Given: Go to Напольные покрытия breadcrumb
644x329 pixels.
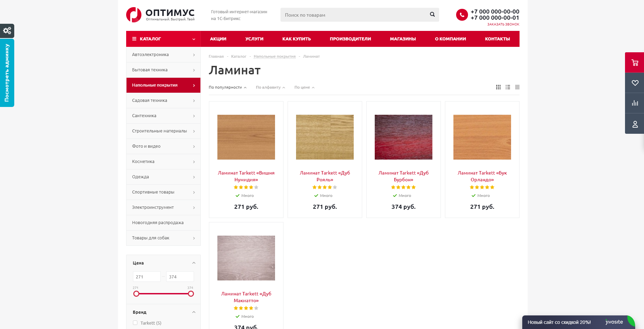Looking at the screenshot, I should click(275, 56).
